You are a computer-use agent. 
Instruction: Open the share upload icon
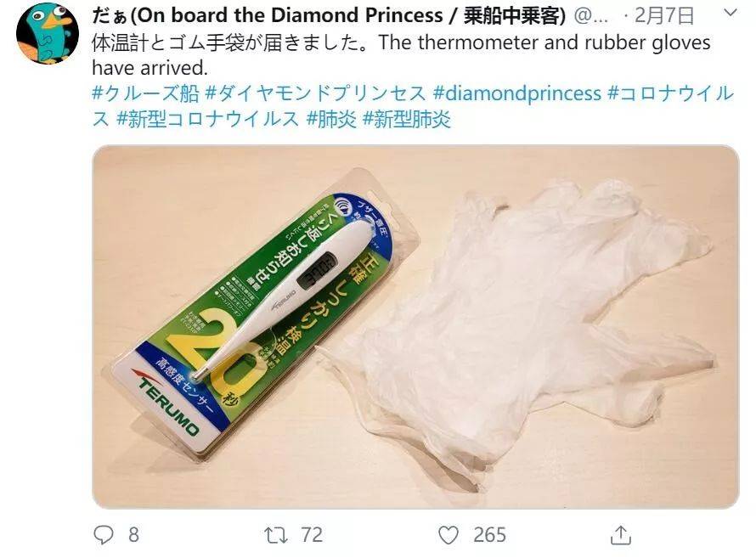click(x=621, y=535)
